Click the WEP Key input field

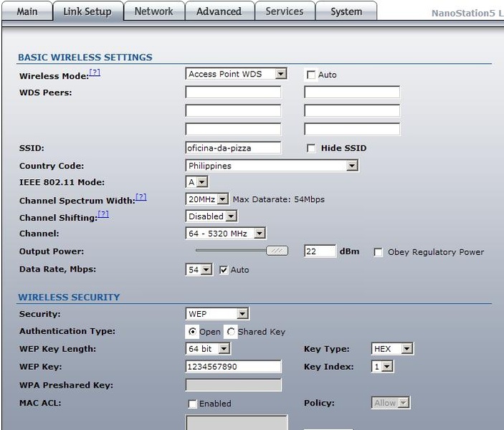pyautogui.click(x=233, y=366)
